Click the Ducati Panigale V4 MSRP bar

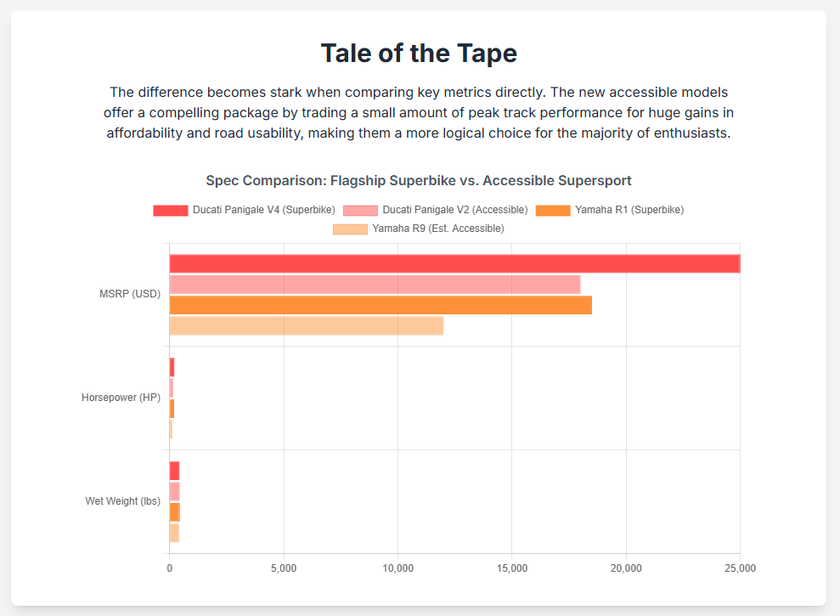pyautogui.click(x=454, y=263)
